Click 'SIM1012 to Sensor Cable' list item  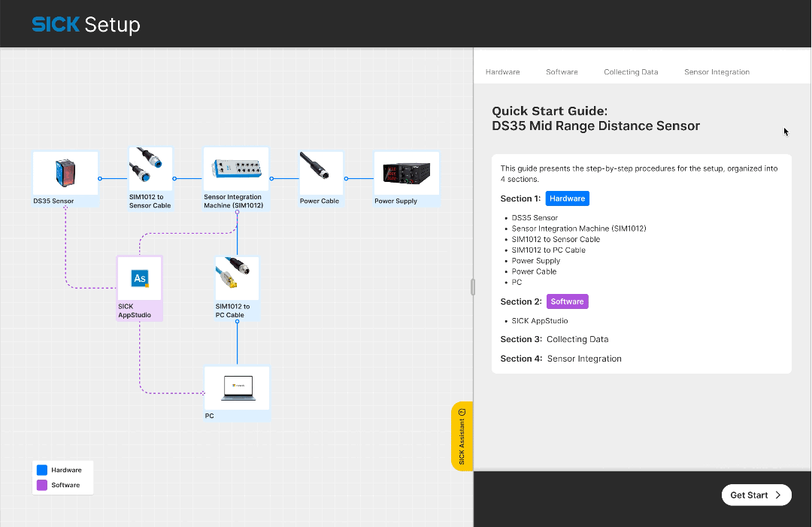[x=556, y=239]
